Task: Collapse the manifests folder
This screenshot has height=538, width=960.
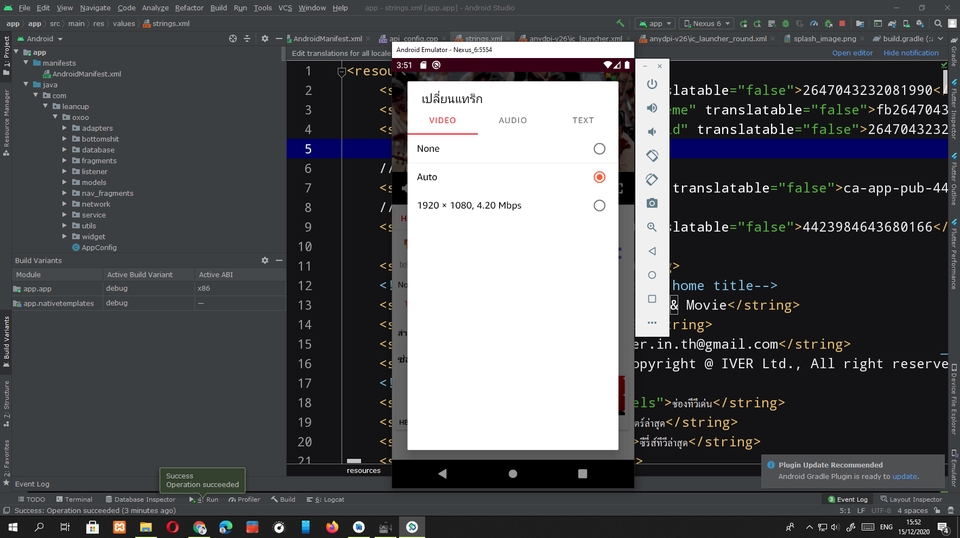Action: (26, 63)
